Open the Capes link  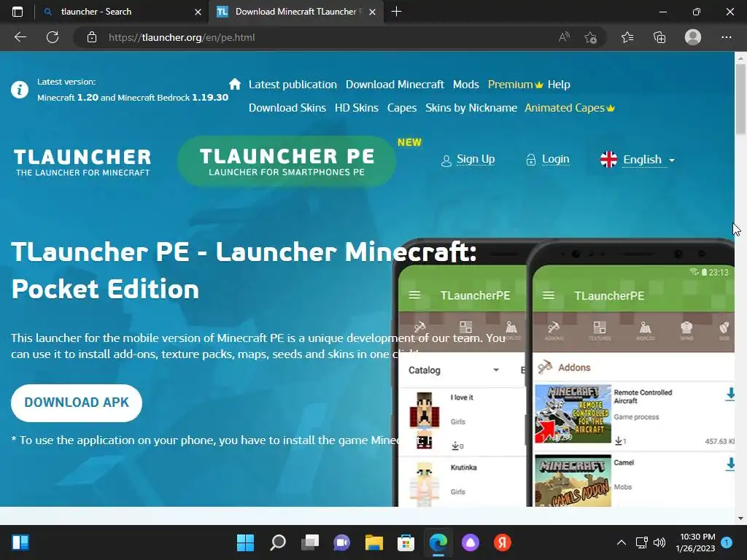(x=402, y=108)
